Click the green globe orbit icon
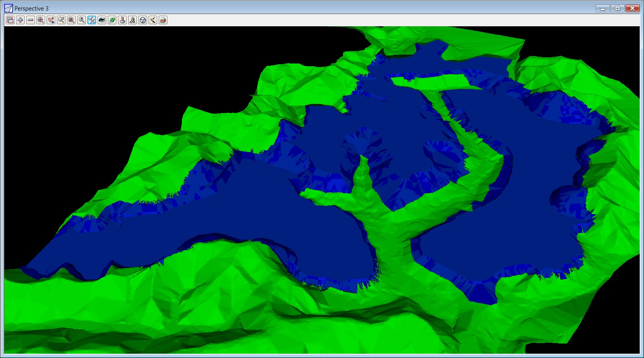 pyautogui.click(x=112, y=20)
